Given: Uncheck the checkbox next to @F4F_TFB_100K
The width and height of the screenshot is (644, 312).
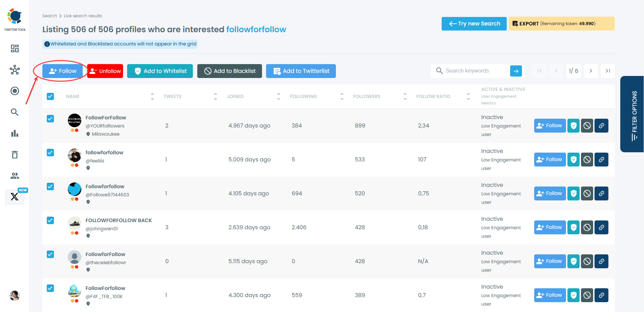Looking at the screenshot, I should [50, 288].
